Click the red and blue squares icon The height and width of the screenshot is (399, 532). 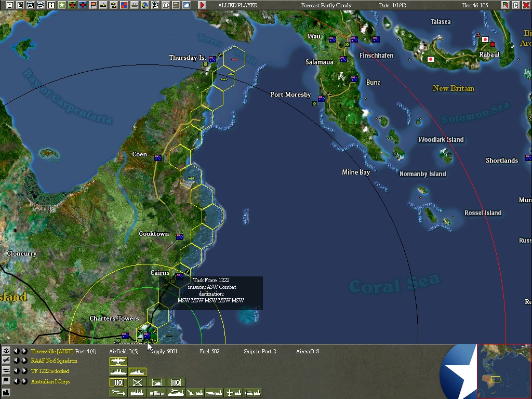click(124, 5)
